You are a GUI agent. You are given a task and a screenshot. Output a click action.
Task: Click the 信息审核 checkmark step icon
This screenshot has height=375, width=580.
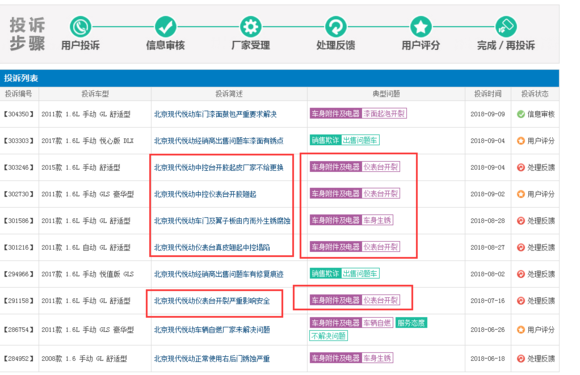[165, 27]
